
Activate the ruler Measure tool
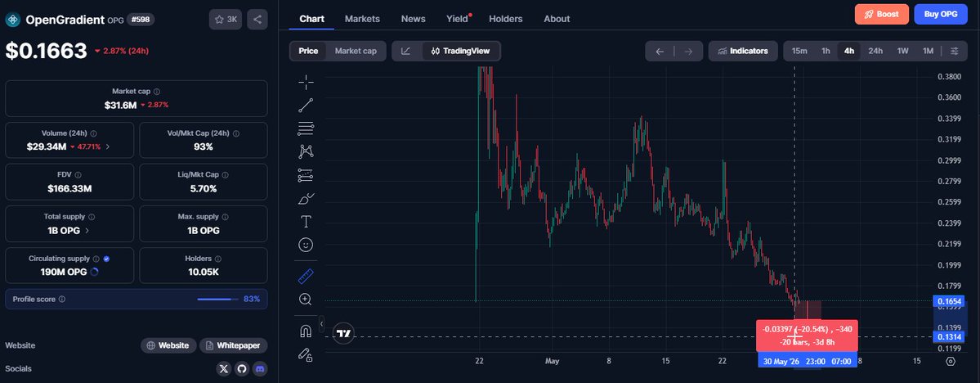[306, 276]
